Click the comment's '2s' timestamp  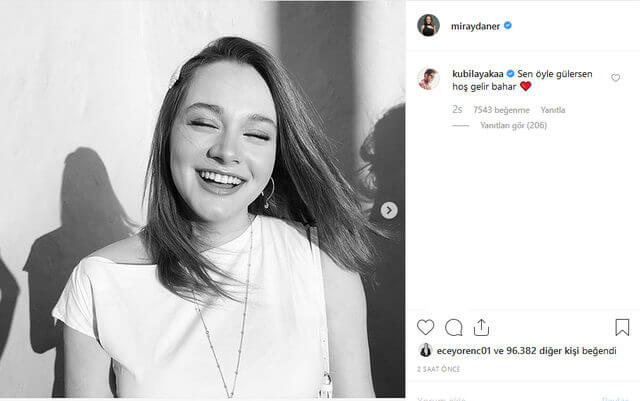(457, 110)
